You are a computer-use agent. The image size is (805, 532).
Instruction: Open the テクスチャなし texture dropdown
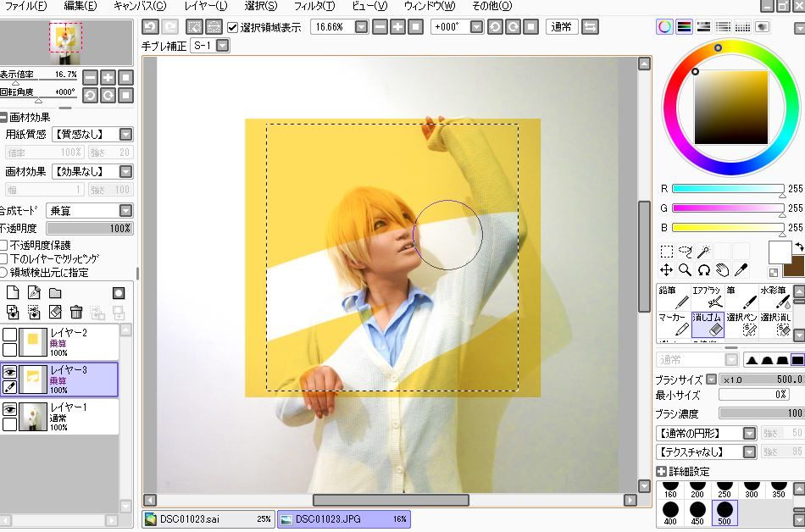(x=750, y=452)
